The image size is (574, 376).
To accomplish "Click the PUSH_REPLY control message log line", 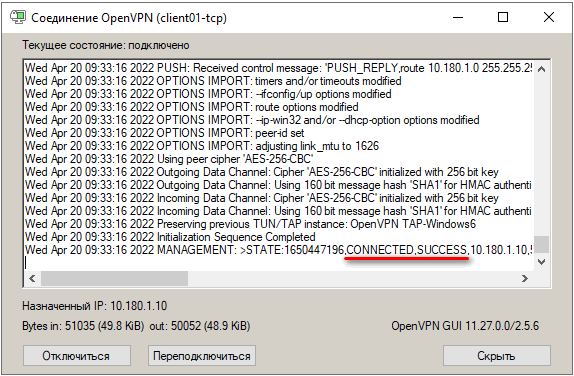I will (279, 68).
